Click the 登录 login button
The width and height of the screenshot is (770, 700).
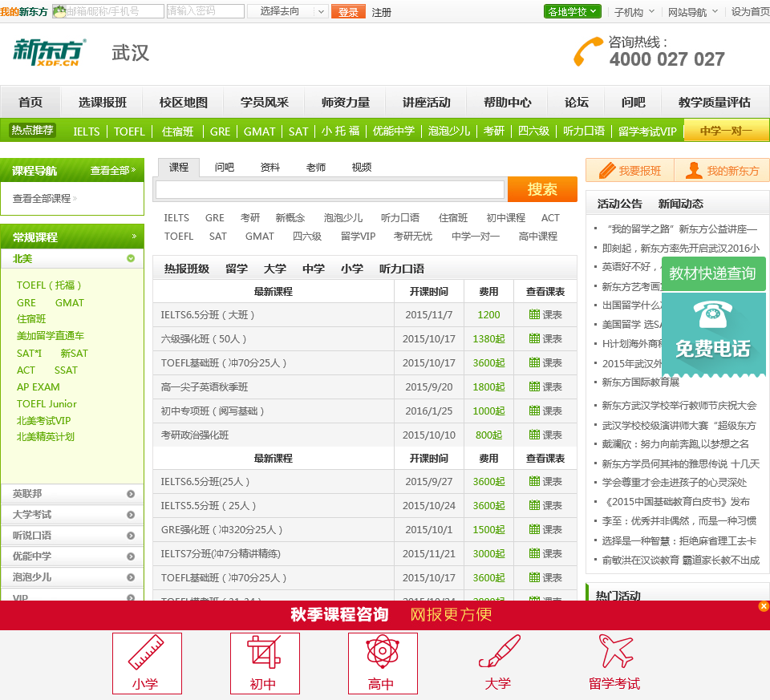pyautogui.click(x=348, y=11)
